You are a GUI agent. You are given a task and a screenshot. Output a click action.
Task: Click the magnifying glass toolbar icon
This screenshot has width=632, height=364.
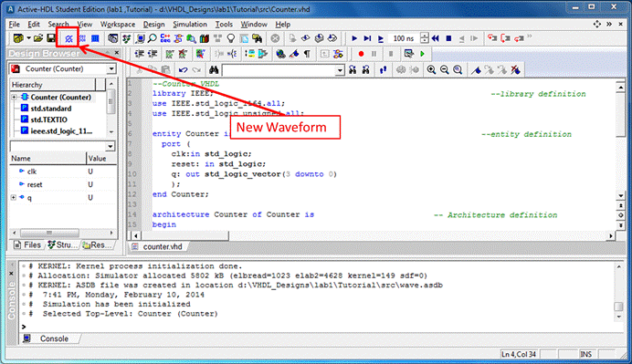(152, 38)
